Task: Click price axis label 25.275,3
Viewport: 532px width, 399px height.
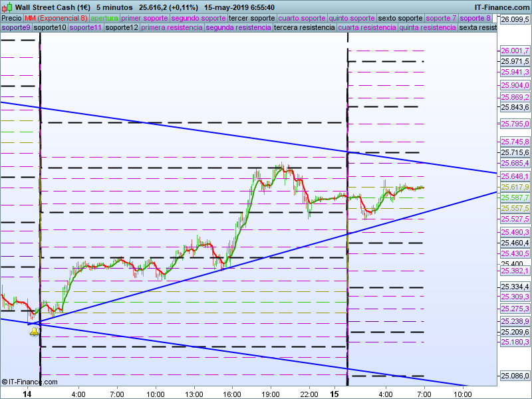Action: pyautogui.click(x=515, y=309)
